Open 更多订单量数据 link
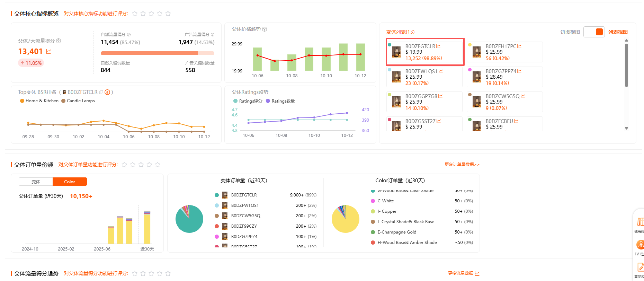This screenshot has width=644, height=281. pos(462,165)
